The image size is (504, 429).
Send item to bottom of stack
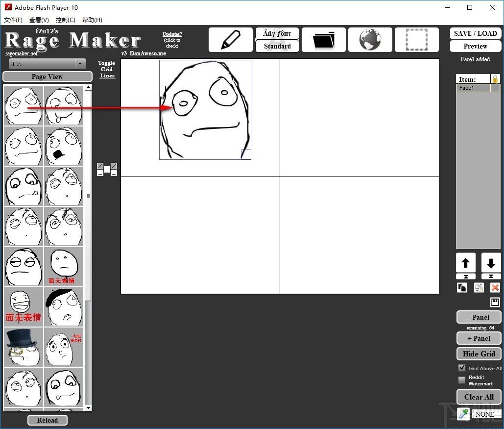pyautogui.click(x=491, y=277)
